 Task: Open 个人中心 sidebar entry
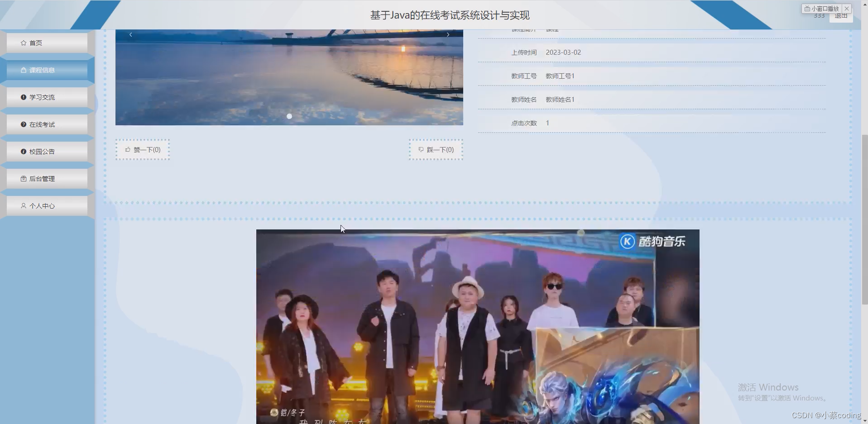(x=47, y=206)
